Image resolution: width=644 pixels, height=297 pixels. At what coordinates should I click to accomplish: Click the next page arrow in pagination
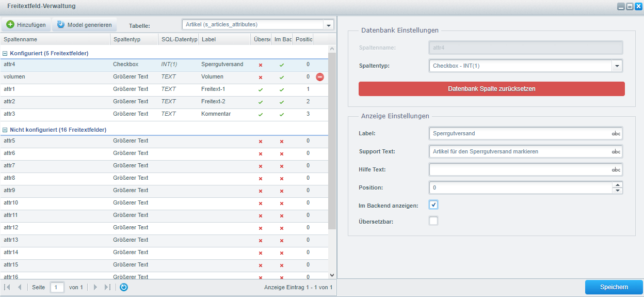(95, 287)
